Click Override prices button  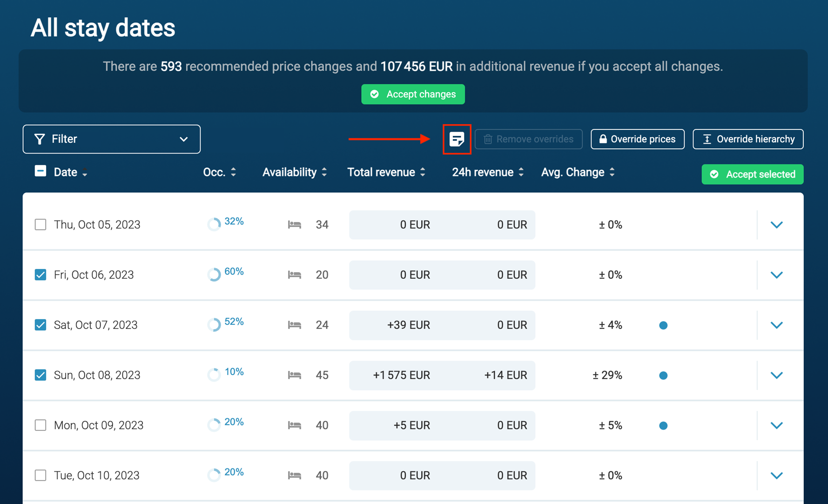(x=638, y=139)
